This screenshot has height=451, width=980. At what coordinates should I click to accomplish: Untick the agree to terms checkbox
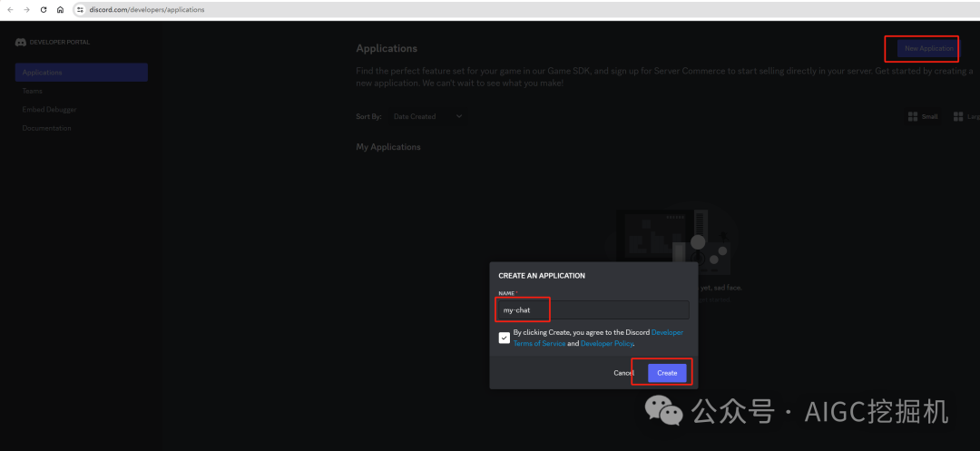pyautogui.click(x=505, y=338)
